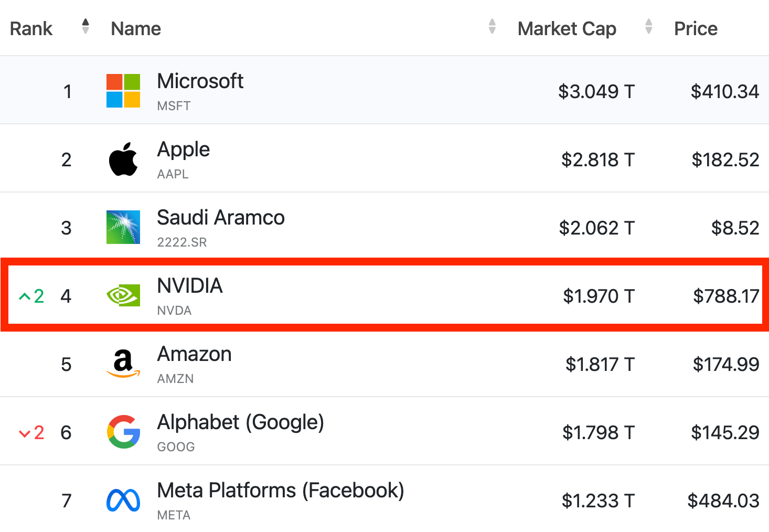This screenshot has width=769, height=532.
Task: Sort by Rank using arrow toggle
Action: (86, 26)
